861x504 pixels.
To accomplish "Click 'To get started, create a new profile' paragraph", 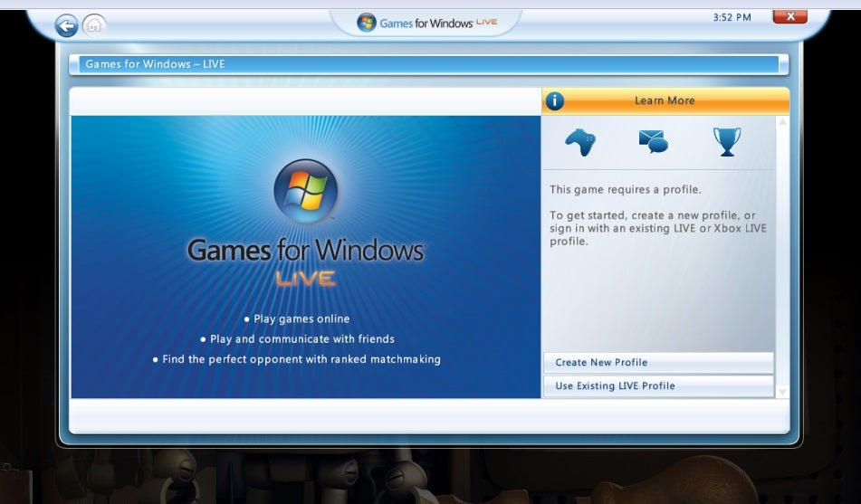I will click(658, 228).
